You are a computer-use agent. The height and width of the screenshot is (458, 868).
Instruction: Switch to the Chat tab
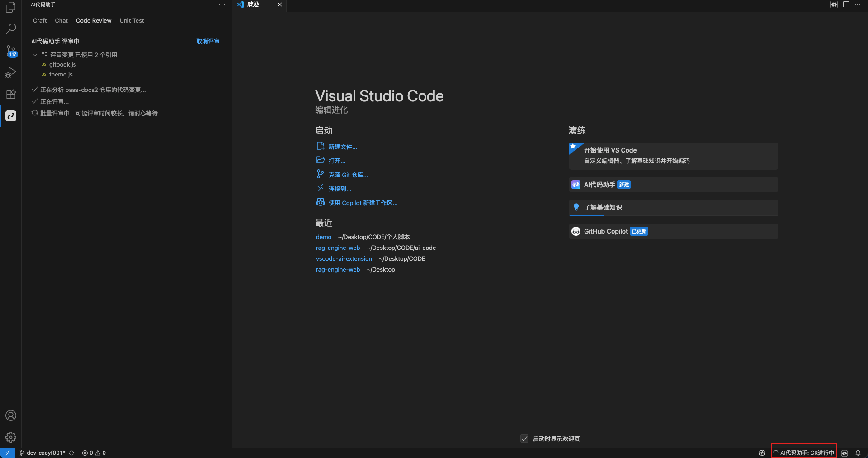click(61, 21)
